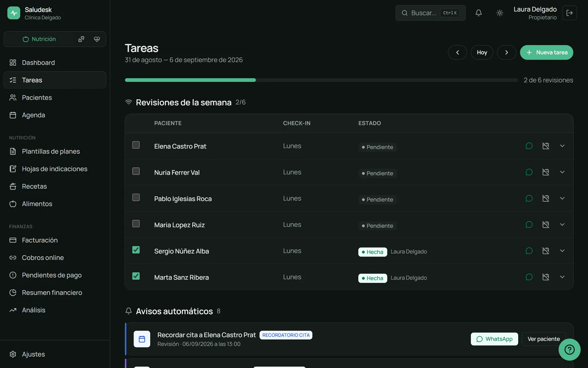Click the Nueva tarea button
588x368 pixels.
(546, 52)
